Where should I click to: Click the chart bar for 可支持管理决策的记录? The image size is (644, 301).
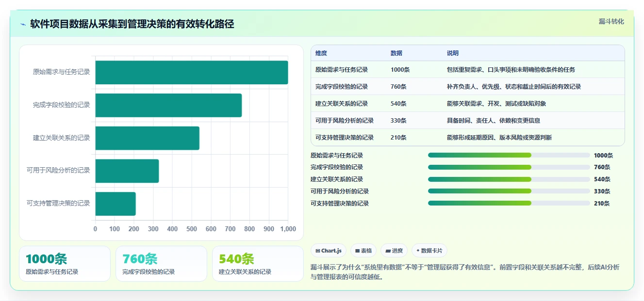tap(116, 204)
